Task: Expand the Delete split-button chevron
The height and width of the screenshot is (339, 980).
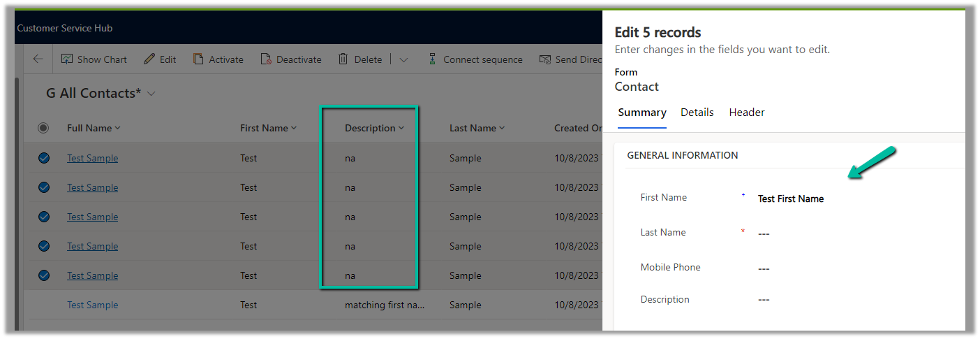Action: [403, 60]
